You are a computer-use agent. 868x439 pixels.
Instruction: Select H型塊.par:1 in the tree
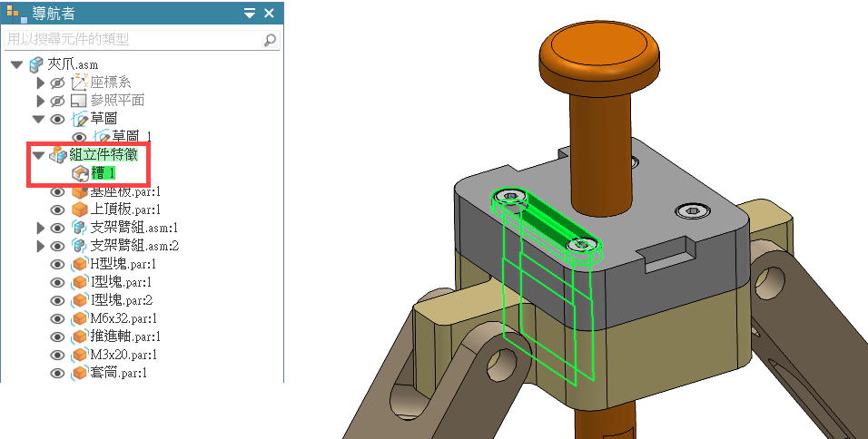coord(123,264)
